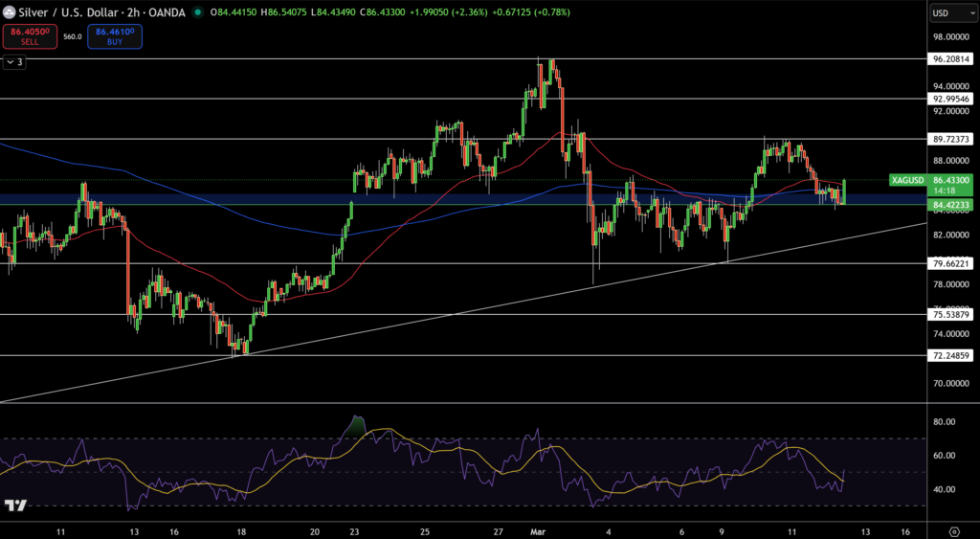Expand the collapsed indicators legend showing 3
This screenshot has width=980, height=539.
click(x=14, y=62)
